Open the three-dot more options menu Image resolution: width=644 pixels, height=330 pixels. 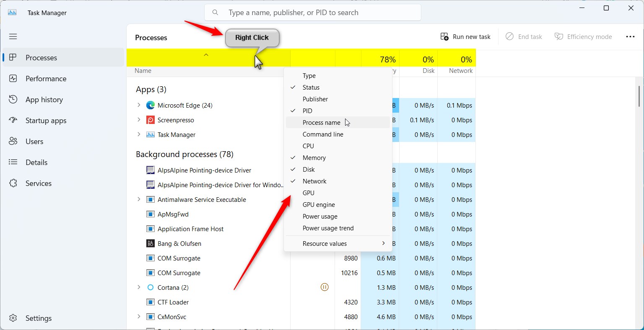point(630,36)
